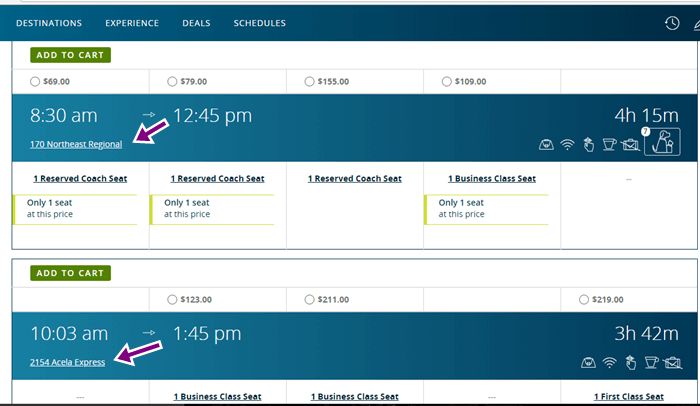Click the touch hand icon on Acela Express
Image resolution: width=700 pixels, height=406 pixels.
pyautogui.click(x=631, y=363)
